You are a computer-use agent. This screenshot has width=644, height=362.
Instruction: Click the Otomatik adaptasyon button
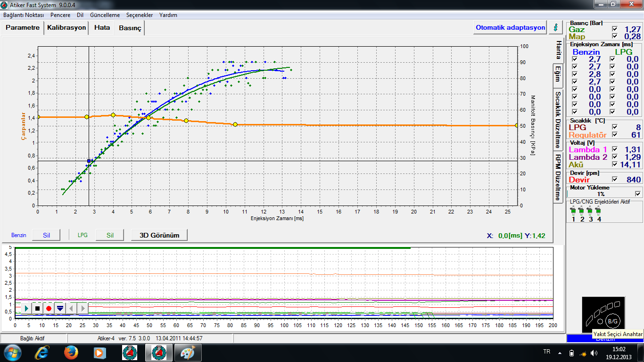[x=510, y=27]
